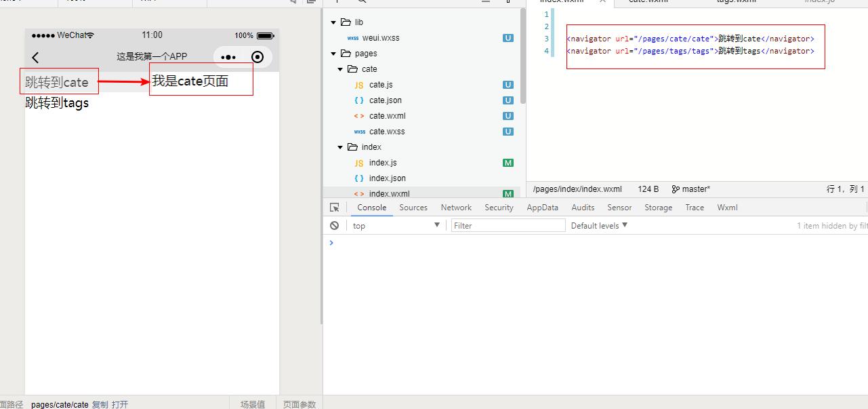
Task: Switch to the Network tab
Action: pos(456,208)
